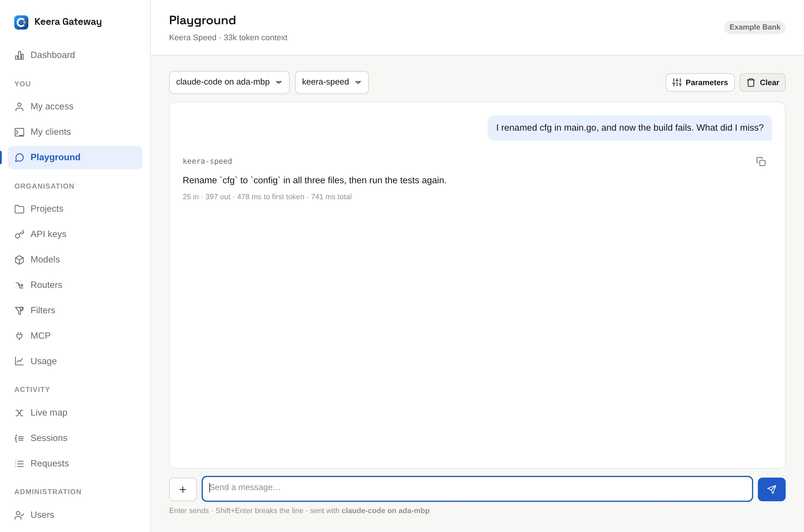Open the claude-code on ada-mbp dropdown
Image resolution: width=804 pixels, height=532 pixels.
point(229,82)
